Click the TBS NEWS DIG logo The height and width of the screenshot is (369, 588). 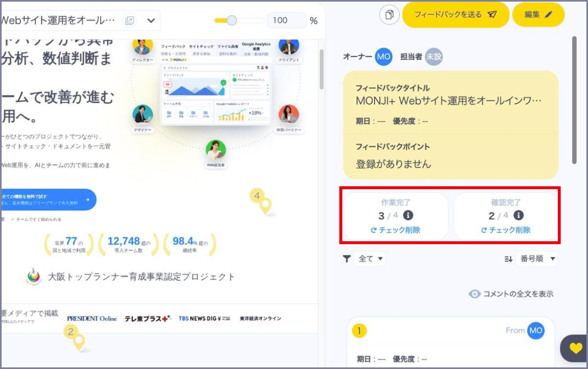204,318
